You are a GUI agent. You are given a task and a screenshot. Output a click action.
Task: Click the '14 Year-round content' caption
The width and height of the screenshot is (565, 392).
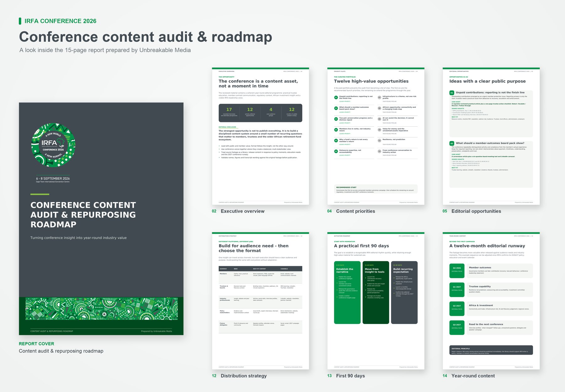(x=469, y=376)
